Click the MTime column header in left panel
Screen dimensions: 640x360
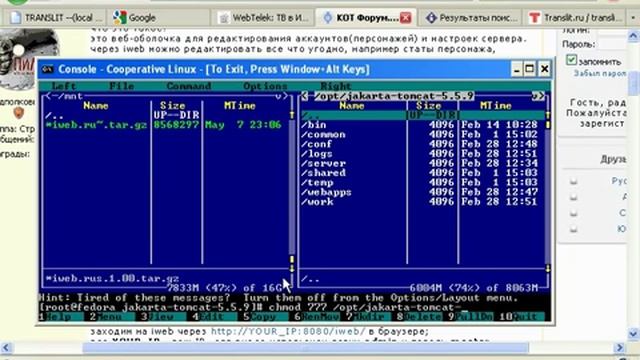[x=240, y=106]
